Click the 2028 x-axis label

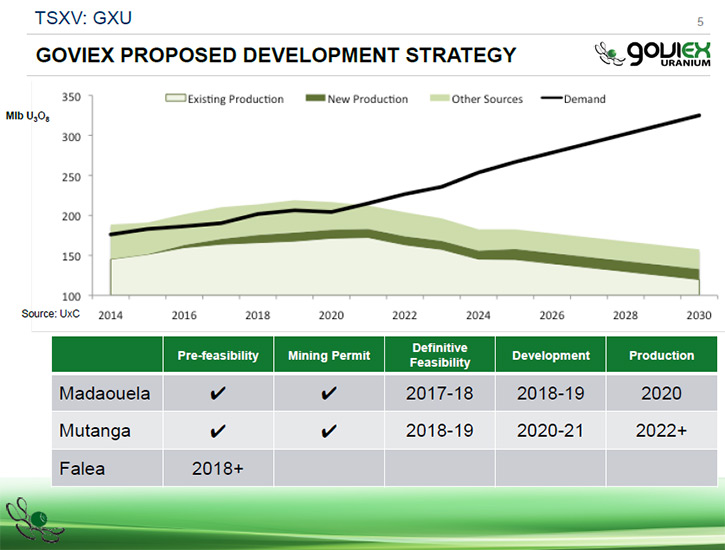tap(625, 316)
